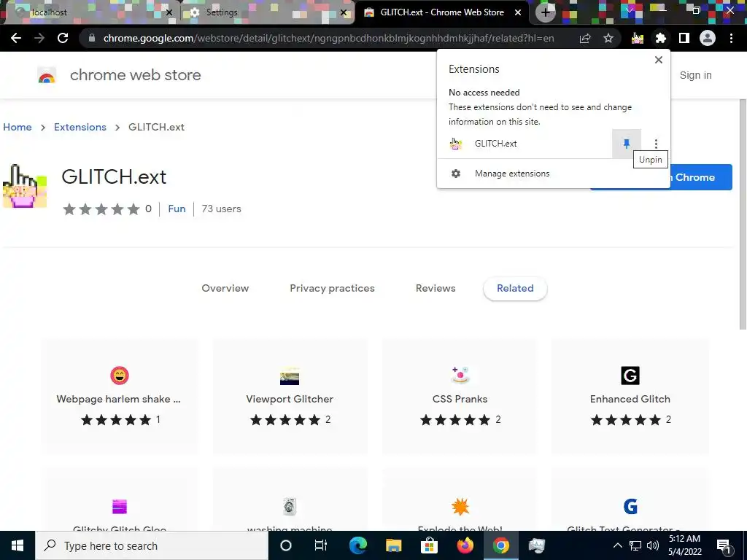
Task: Open a new browser tab
Action: [546, 12]
